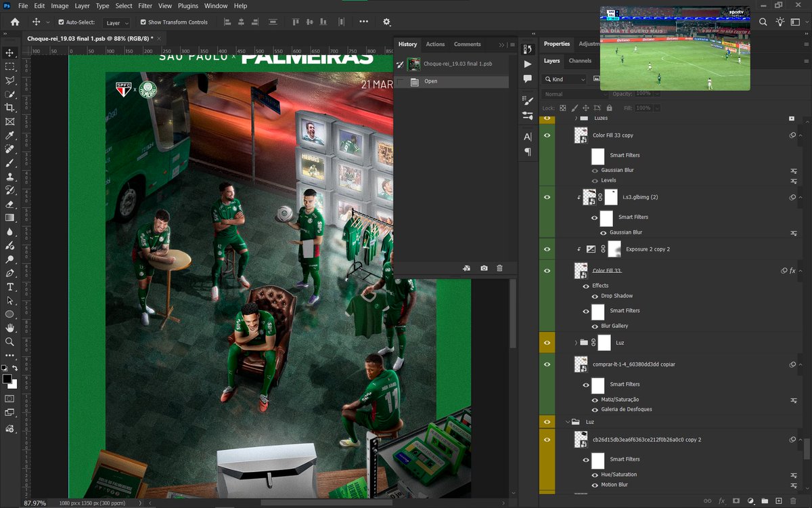Click the Lock all padlock icon
The image size is (812, 508).
609,108
